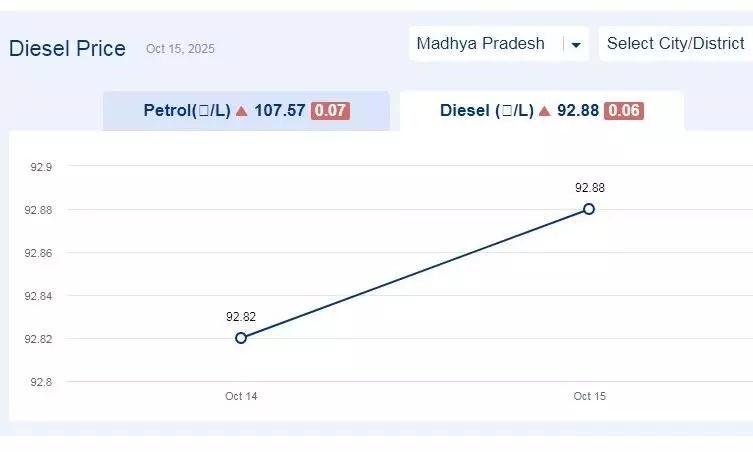Click the Oct 14 x-axis label

click(241, 397)
